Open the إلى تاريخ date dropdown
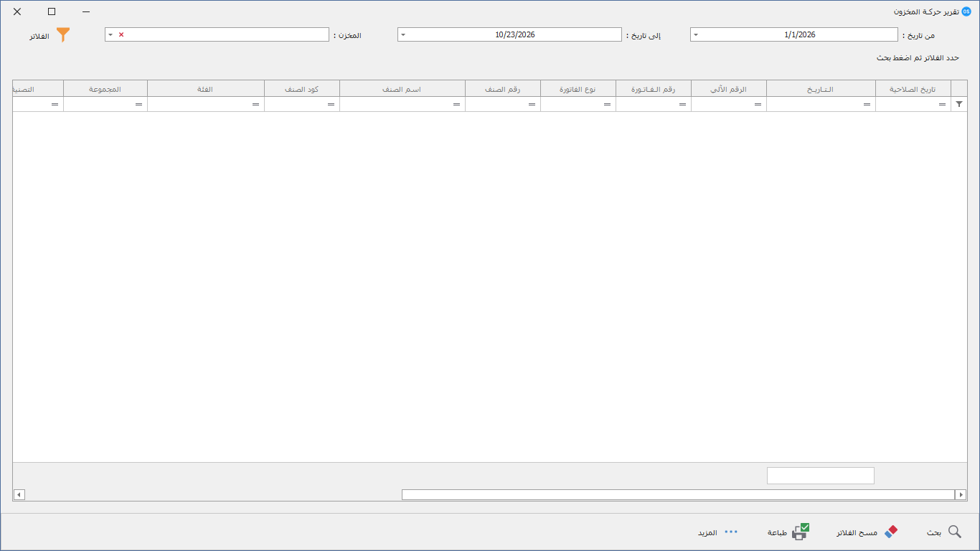Screen dimensions: 980x551 pyautogui.click(x=402, y=34)
